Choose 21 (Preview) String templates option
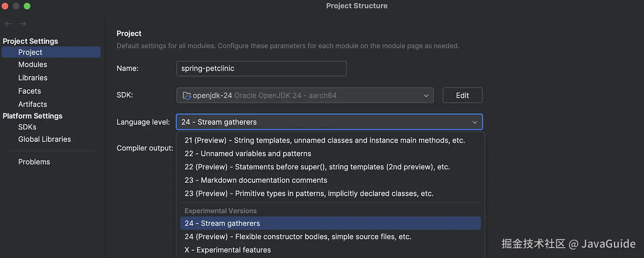 325,140
